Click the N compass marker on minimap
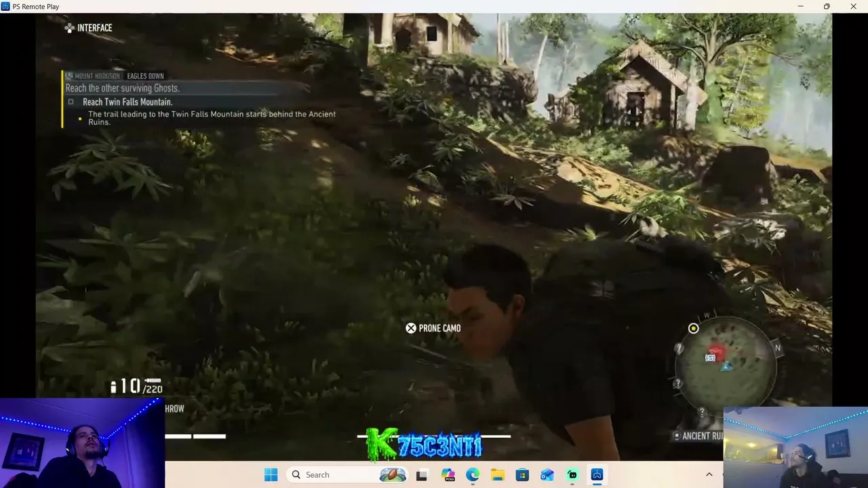The image size is (868, 488). [x=778, y=348]
